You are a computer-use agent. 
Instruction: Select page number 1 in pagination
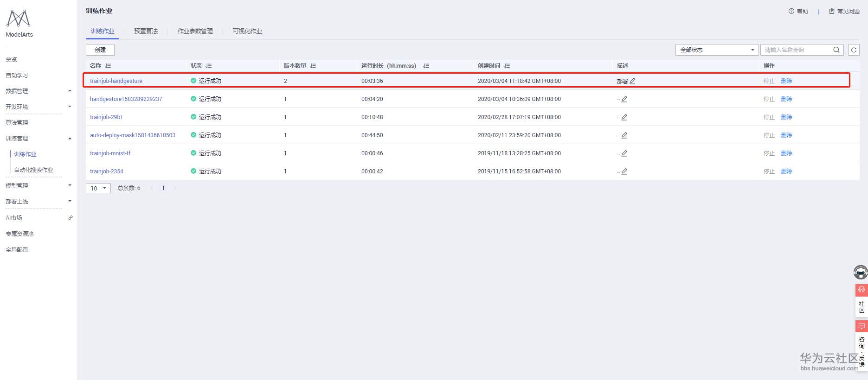pos(163,188)
